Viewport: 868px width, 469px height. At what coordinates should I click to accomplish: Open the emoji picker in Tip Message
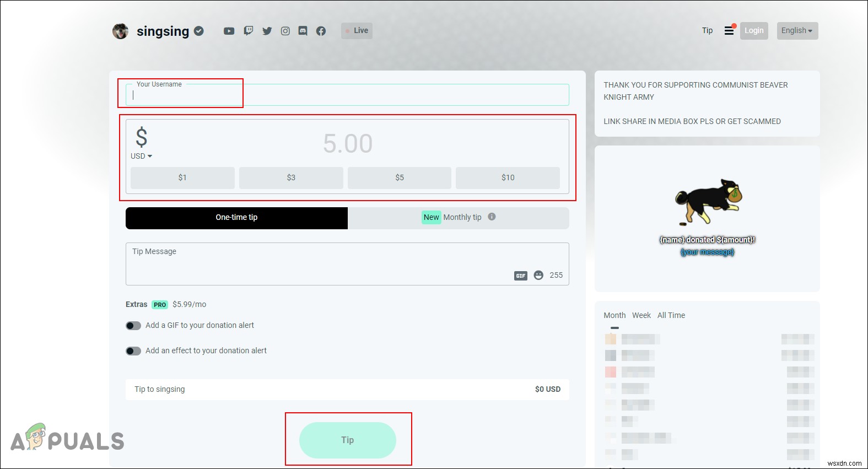[538, 275]
